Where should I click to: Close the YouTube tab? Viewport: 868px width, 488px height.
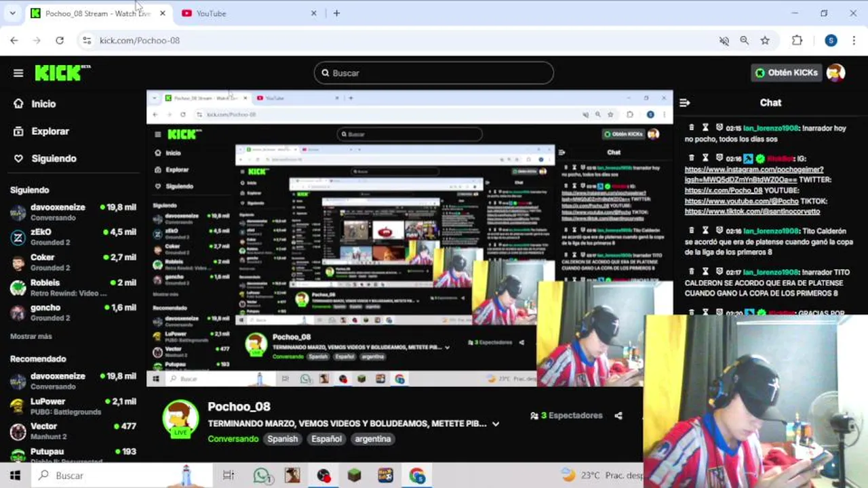click(x=313, y=13)
